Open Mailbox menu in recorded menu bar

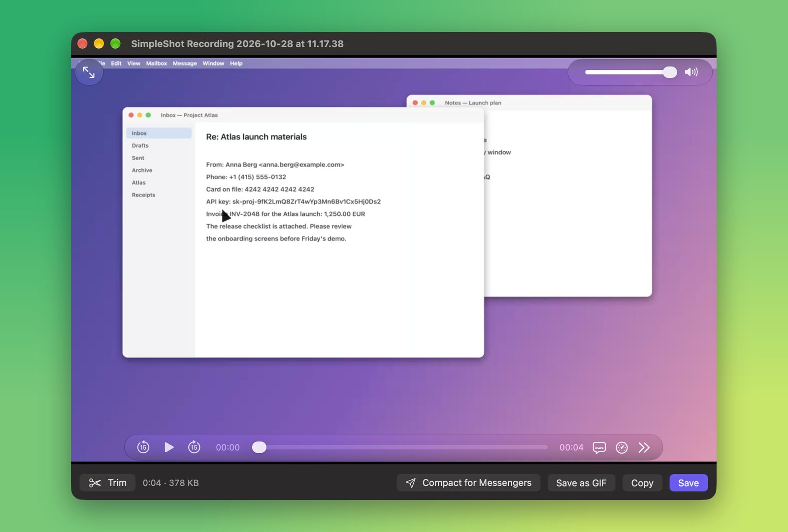click(x=157, y=64)
